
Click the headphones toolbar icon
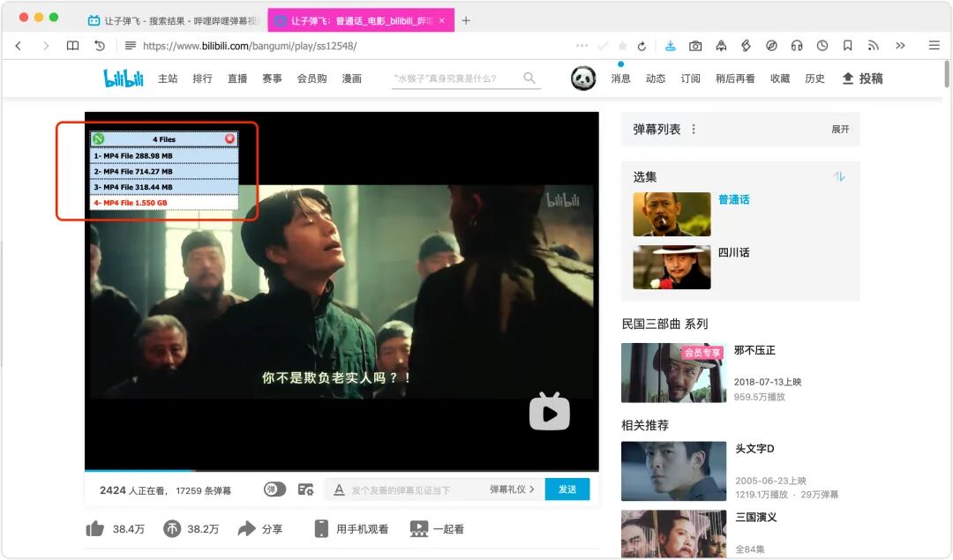pos(796,46)
